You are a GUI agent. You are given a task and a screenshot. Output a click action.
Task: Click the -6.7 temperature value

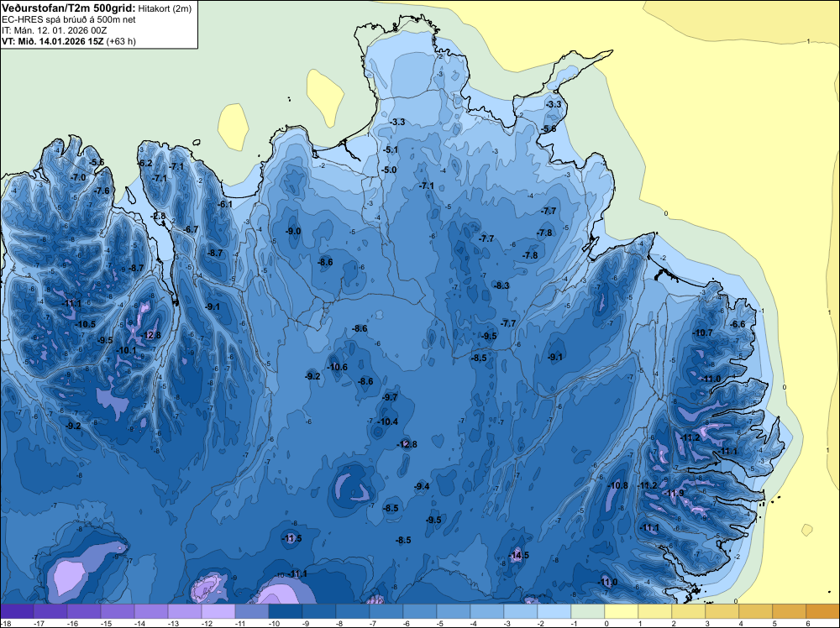191,230
